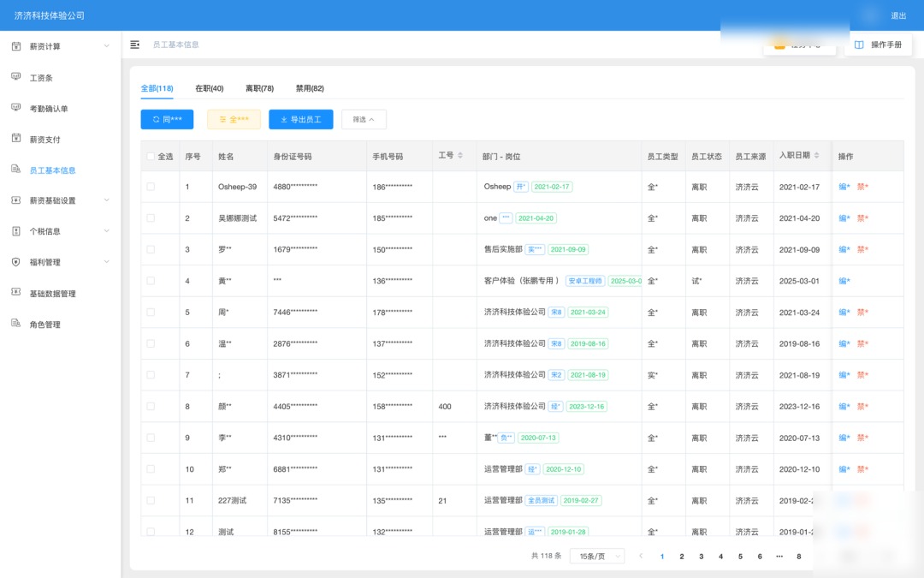Go to page 8
Image resolution: width=924 pixels, height=578 pixels.
click(798, 557)
